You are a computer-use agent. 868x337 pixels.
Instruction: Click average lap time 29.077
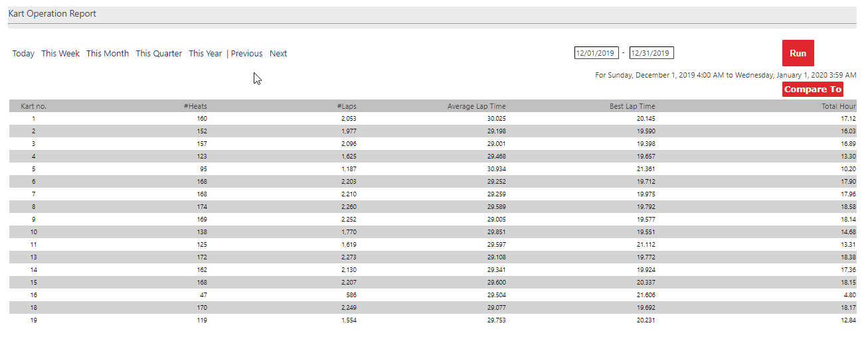(x=496, y=308)
